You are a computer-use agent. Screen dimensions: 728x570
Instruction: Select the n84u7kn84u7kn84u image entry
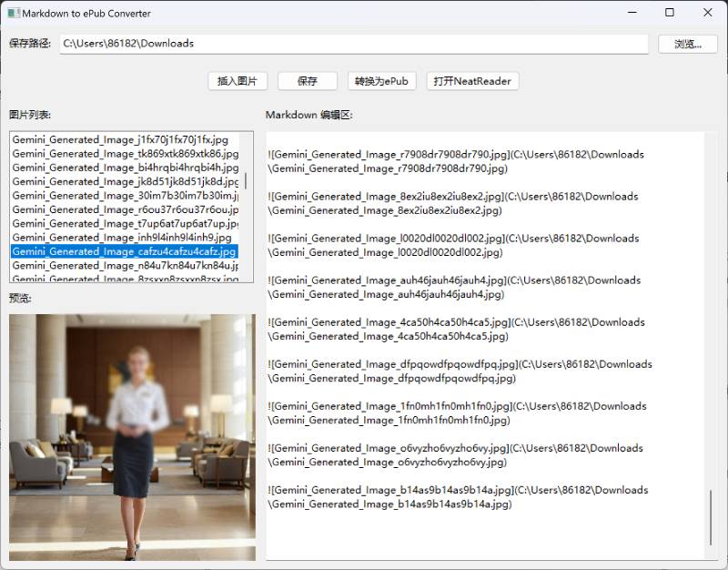tap(127, 265)
